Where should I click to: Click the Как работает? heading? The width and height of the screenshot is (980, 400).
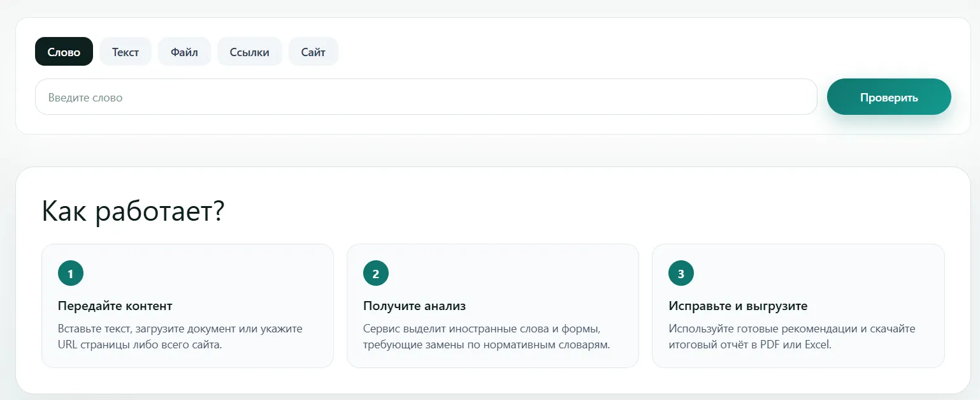click(x=133, y=211)
